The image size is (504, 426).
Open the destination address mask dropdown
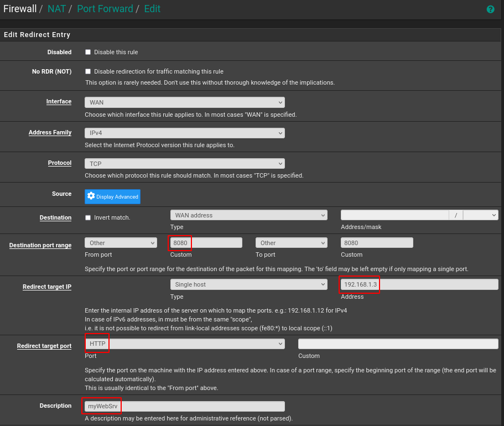point(480,215)
